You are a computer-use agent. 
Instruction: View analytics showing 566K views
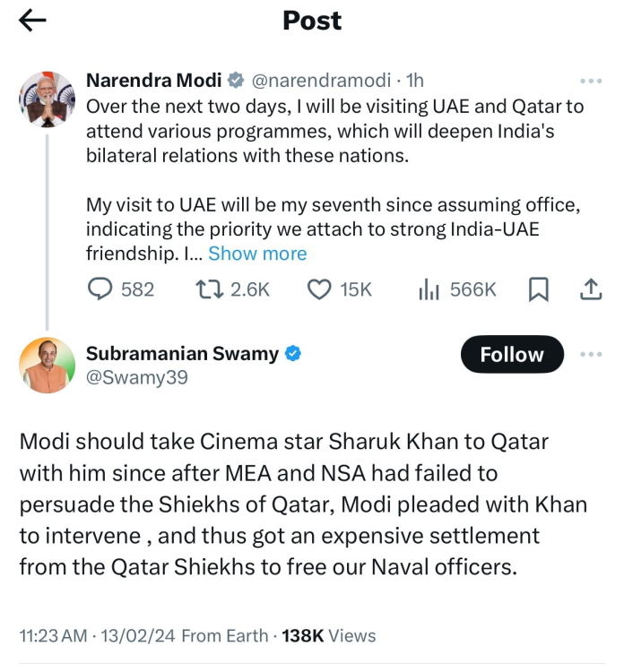(x=429, y=289)
